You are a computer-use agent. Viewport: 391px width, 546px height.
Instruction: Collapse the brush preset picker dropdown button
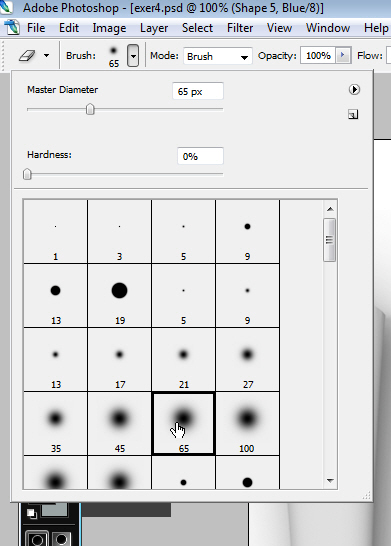pyautogui.click(x=133, y=56)
